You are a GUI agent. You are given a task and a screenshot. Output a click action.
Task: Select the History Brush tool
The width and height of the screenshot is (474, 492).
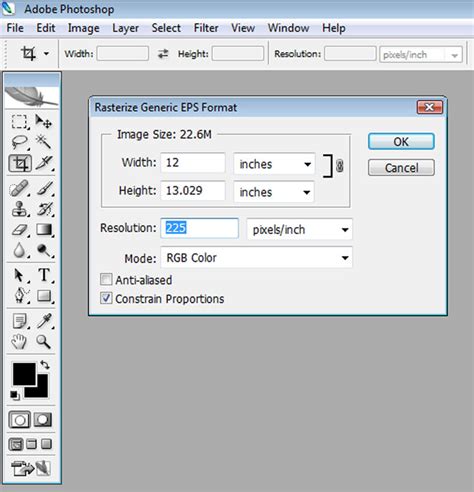[x=44, y=209]
